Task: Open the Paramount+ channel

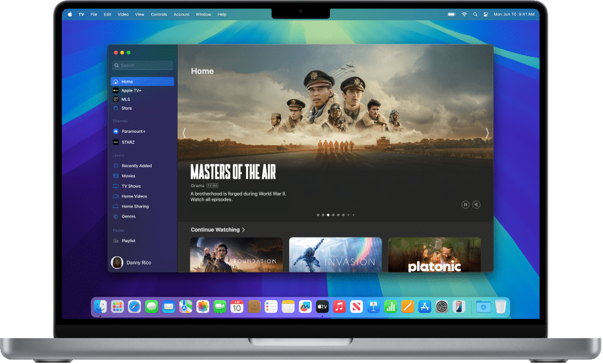Action: [x=142, y=132]
